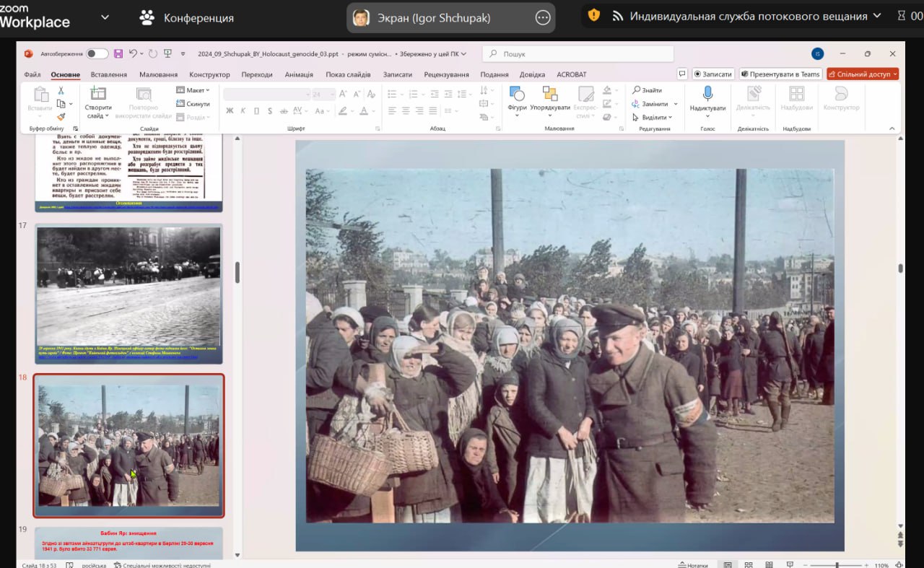Open the font size 24 dropdown
This screenshot has height=568, width=924.
[332, 94]
